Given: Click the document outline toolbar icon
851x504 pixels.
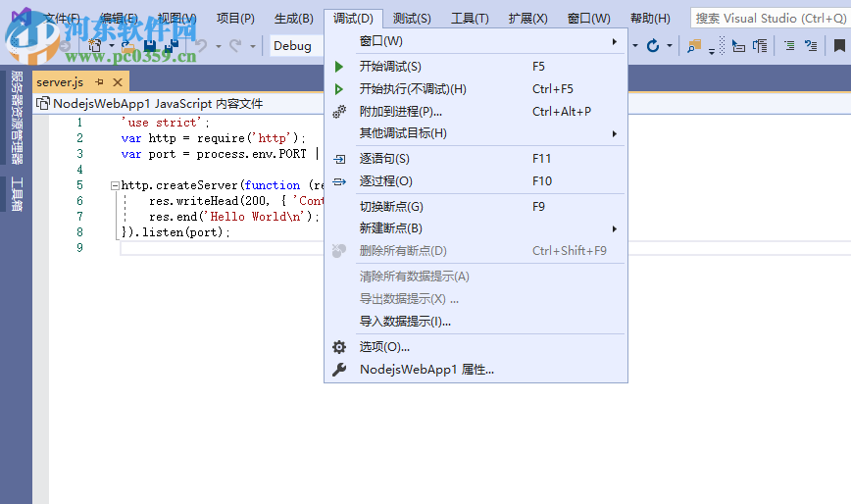Looking at the screenshot, I should click(760, 46).
